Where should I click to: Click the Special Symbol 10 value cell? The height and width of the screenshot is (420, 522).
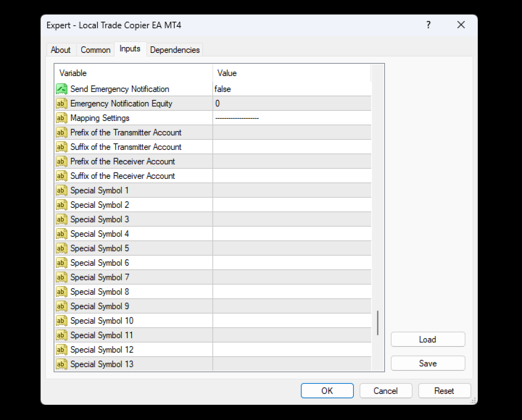tap(292, 321)
